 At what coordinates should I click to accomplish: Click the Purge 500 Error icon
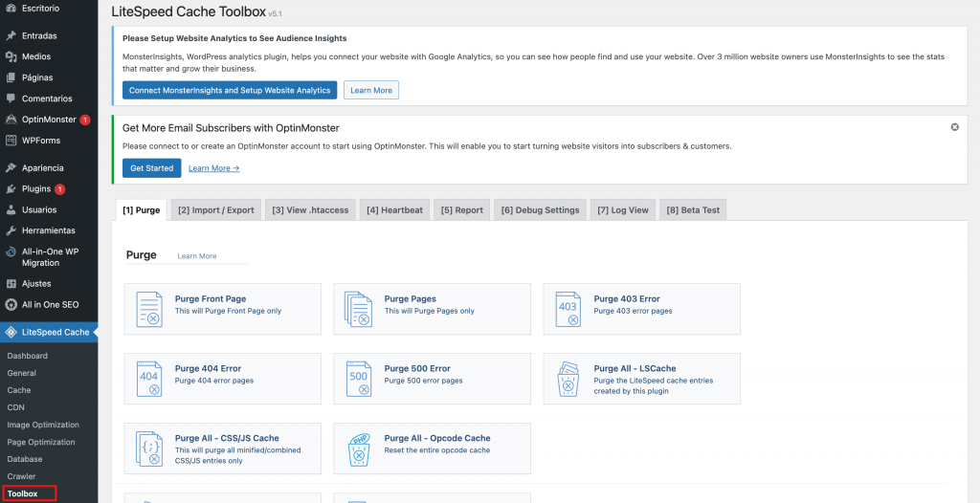click(x=359, y=379)
